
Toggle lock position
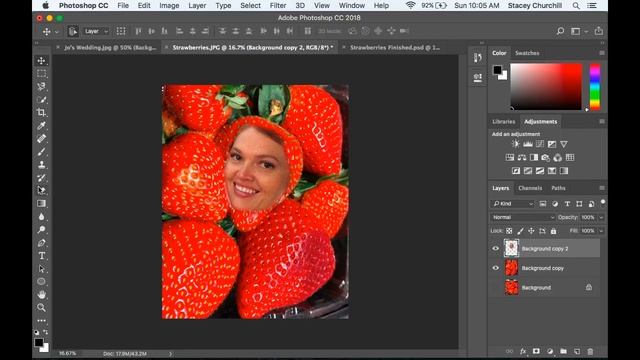[531, 231]
